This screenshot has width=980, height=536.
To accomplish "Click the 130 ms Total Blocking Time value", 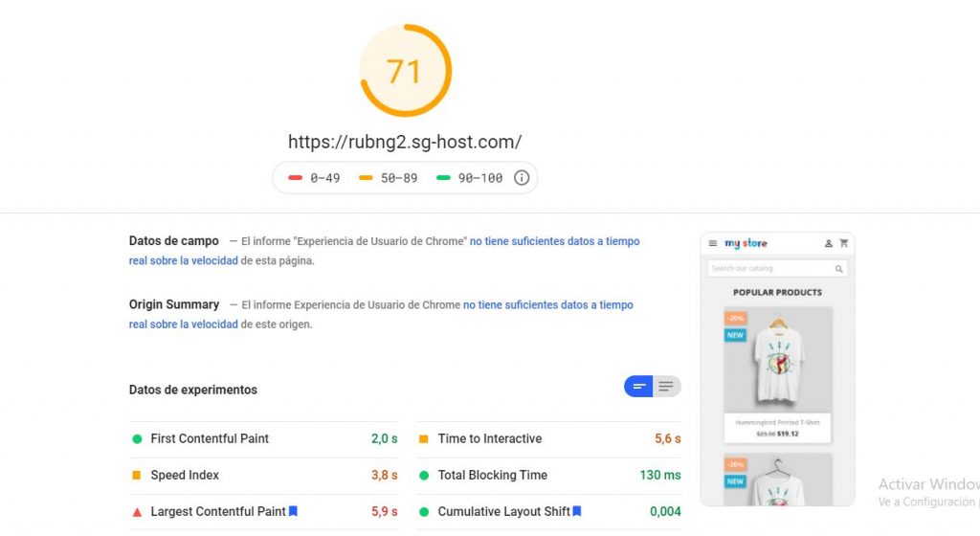I will [660, 475].
